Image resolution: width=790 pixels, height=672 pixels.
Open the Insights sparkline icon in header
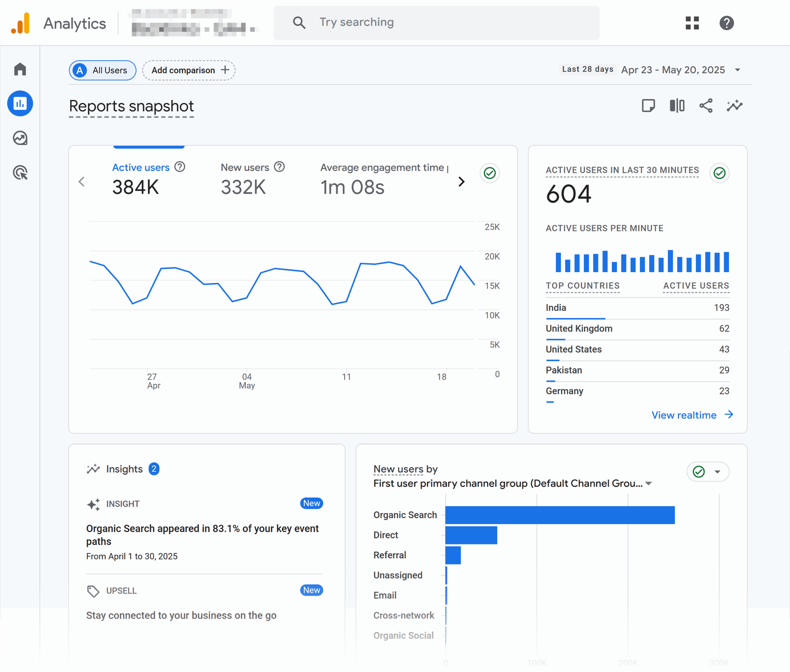click(734, 106)
